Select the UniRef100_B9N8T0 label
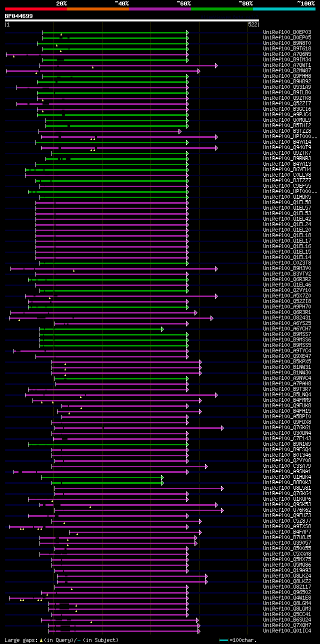Image resolution: width=320 pixels, height=644 pixels. (x=287, y=43)
